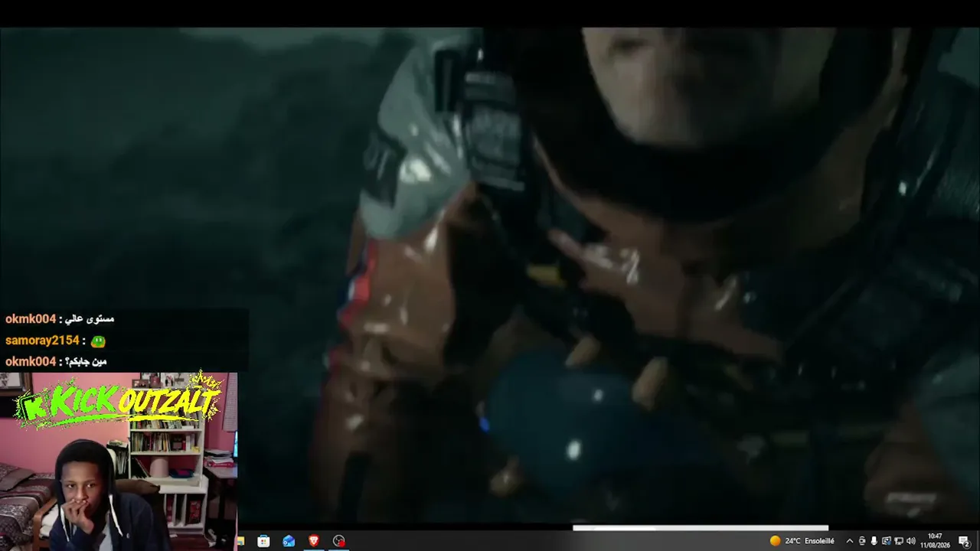The image size is (980, 551).
Task: Open the Microsoft Store taskbar icon
Action: point(263,541)
